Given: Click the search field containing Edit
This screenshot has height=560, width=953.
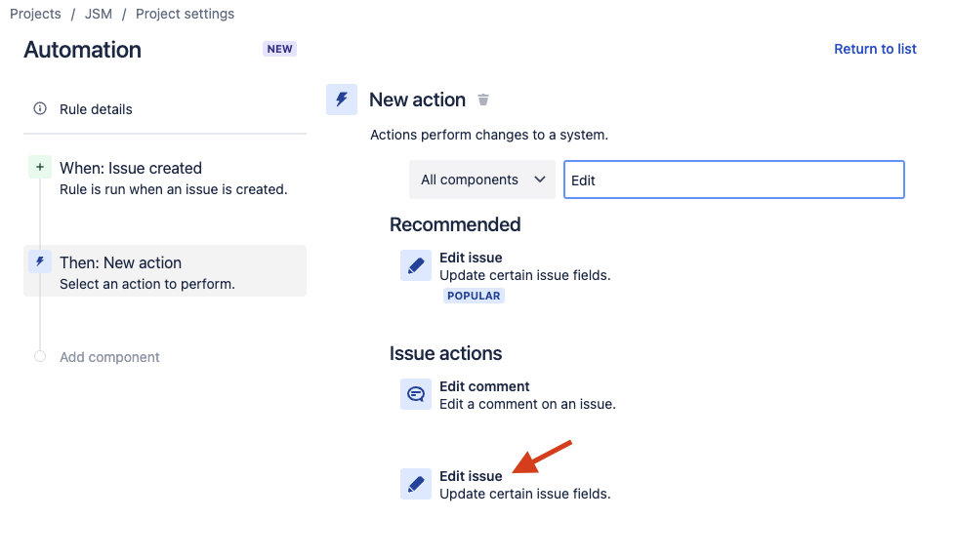Looking at the screenshot, I should click(734, 180).
